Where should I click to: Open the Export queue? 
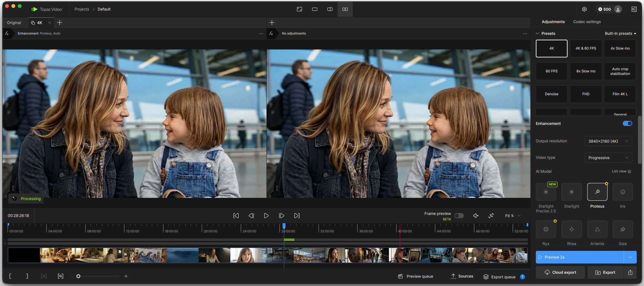coord(504,277)
